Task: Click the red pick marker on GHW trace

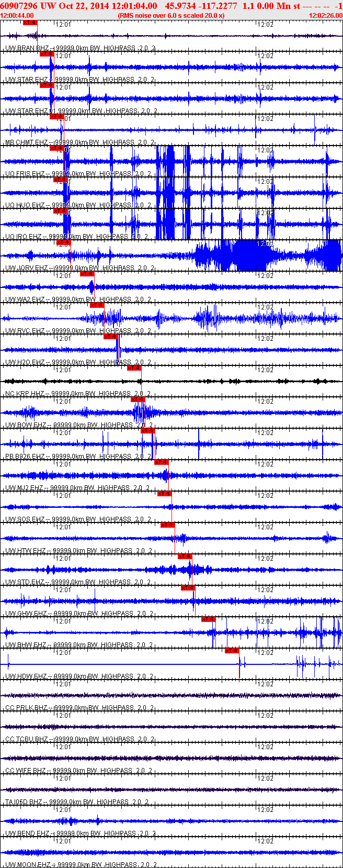Action: pos(188,588)
